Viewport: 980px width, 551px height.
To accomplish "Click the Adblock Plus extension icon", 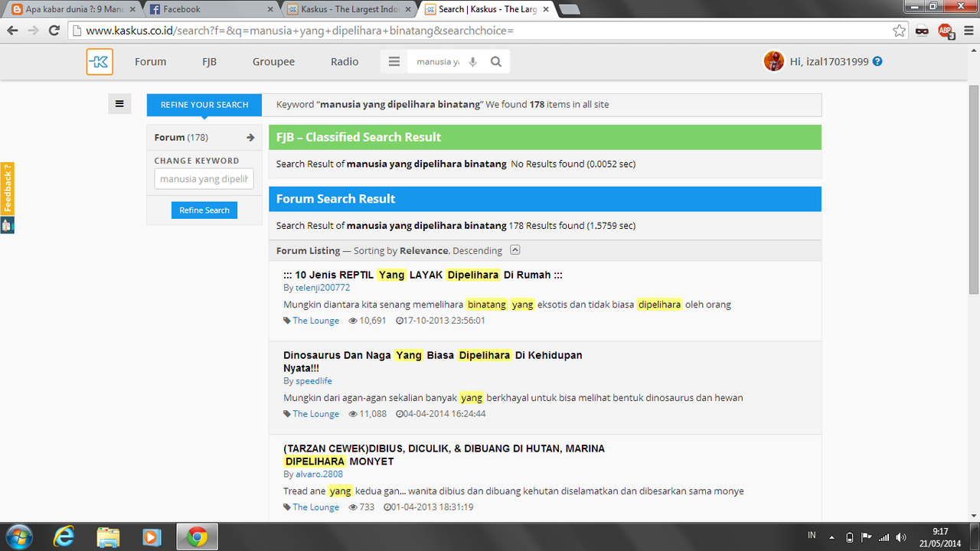I will click(946, 31).
